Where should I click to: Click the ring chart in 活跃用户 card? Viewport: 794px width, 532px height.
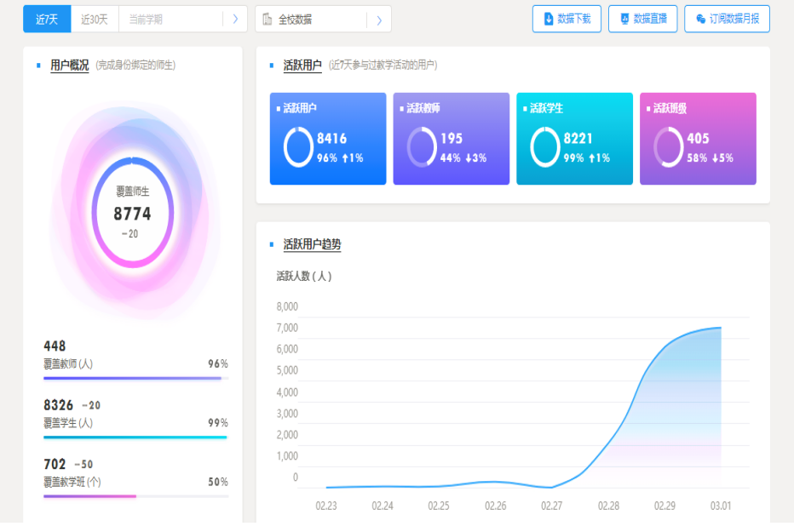point(298,146)
